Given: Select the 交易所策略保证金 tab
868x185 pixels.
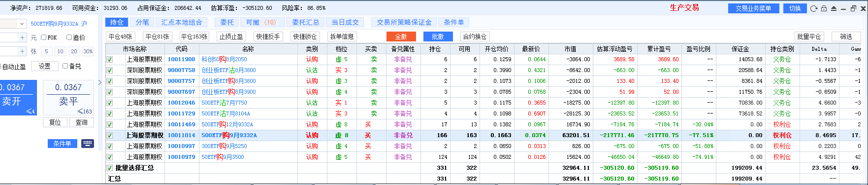Looking at the screenshot, I should (404, 22).
